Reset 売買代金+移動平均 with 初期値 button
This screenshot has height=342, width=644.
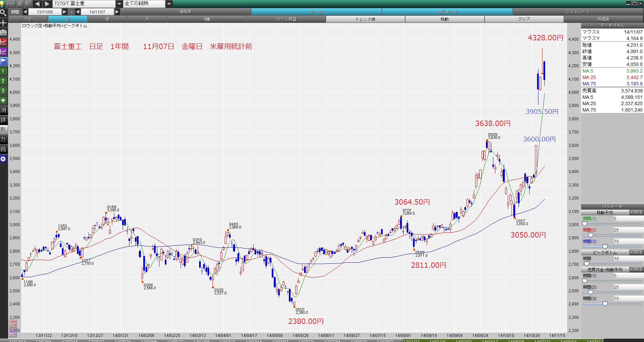pyautogui.click(x=636, y=269)
